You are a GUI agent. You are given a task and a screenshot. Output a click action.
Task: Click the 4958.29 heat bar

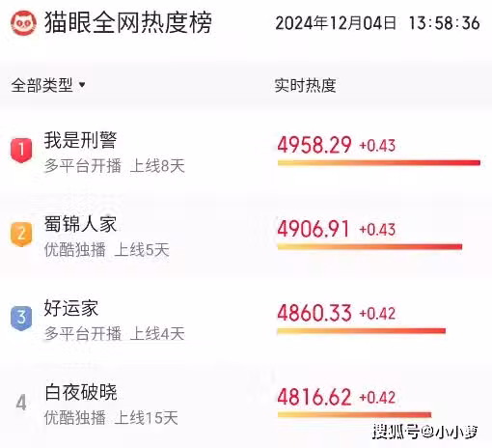click(379, 163)
